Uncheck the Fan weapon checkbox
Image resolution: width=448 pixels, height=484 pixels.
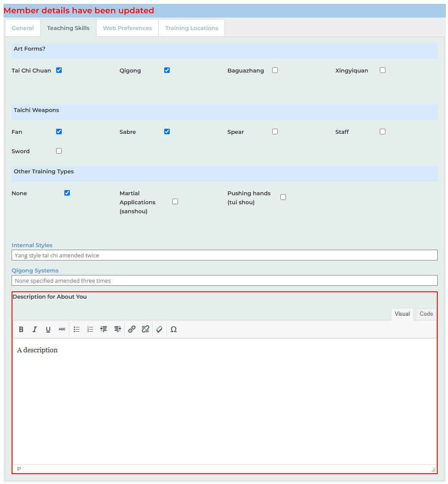59,132
